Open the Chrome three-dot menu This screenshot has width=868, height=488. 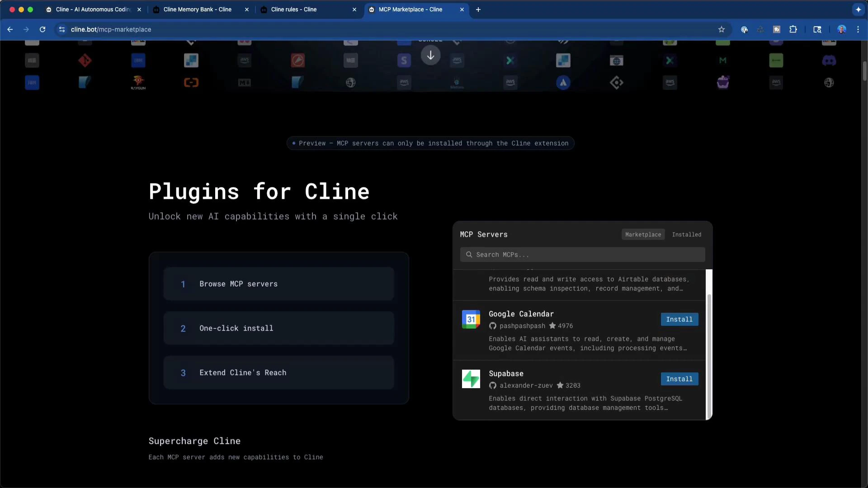point(858,29)
